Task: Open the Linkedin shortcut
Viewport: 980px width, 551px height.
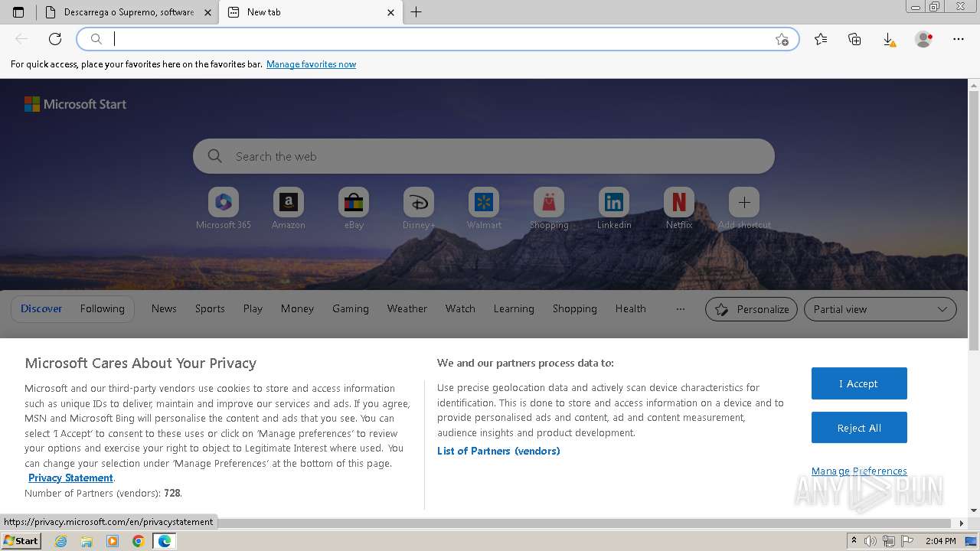Action: pyautogui.click(x=614, y=208)
